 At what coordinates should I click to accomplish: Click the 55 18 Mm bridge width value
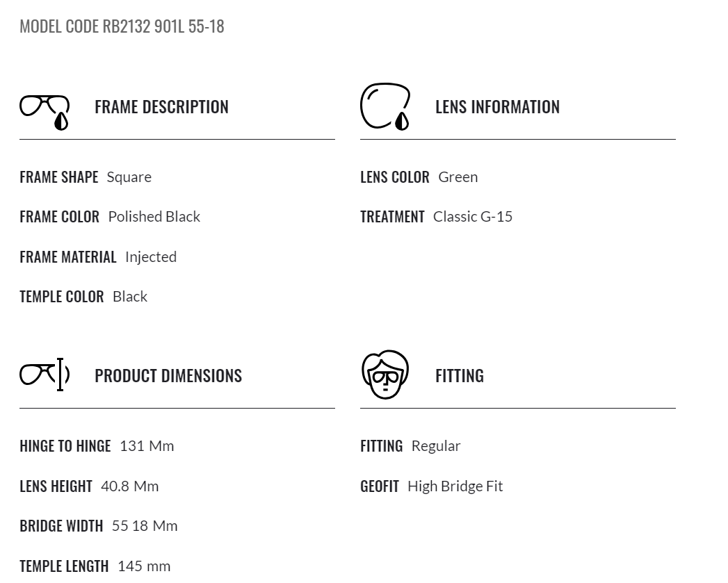pyautogui.click(x=145, y=526)
